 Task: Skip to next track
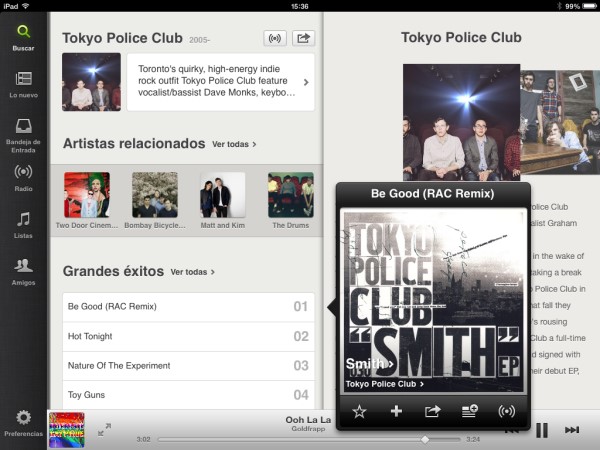572,430
